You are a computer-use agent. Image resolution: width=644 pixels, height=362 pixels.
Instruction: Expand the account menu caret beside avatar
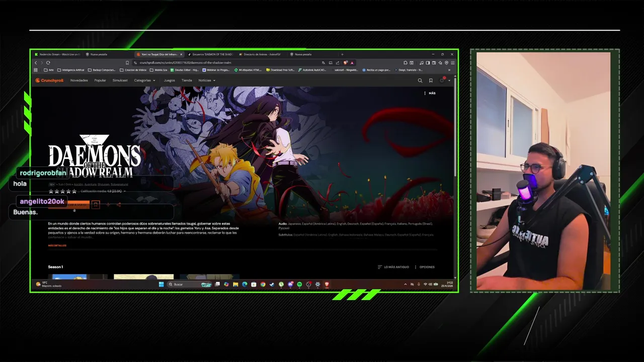pos(449,81)
